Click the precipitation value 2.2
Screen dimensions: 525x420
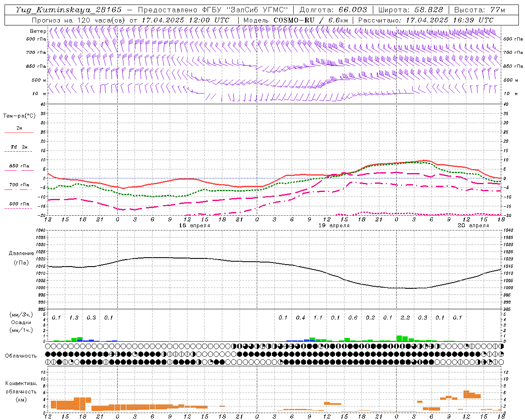(x=405, y=317)
